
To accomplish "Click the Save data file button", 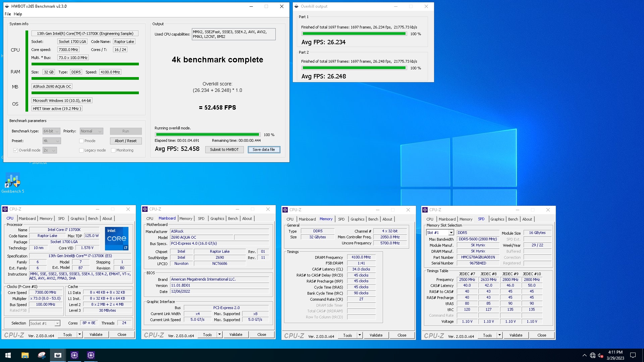I will pyautogui.click(x=264, y=149).
